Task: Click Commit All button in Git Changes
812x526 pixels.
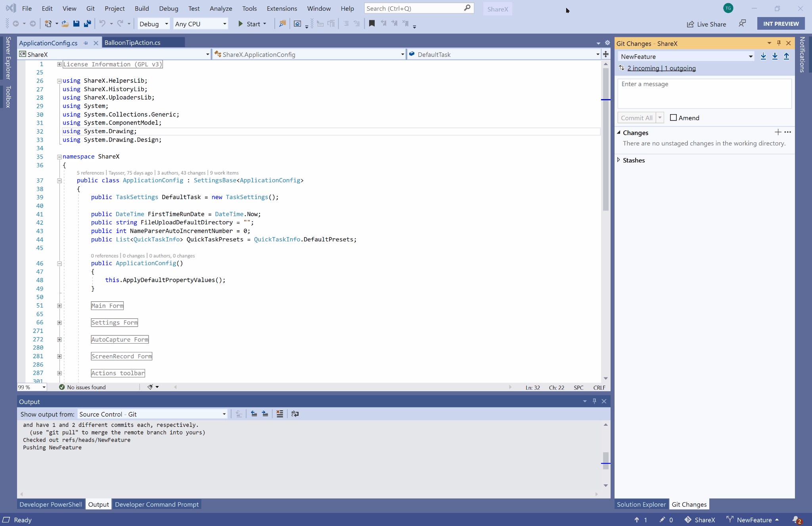Action: [x=637, y=117]
